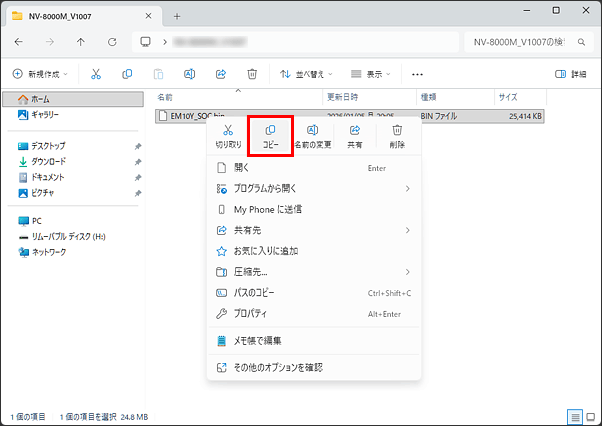Select お気に入りに追加
Screen dimensions: 602x426
[314, 251]
